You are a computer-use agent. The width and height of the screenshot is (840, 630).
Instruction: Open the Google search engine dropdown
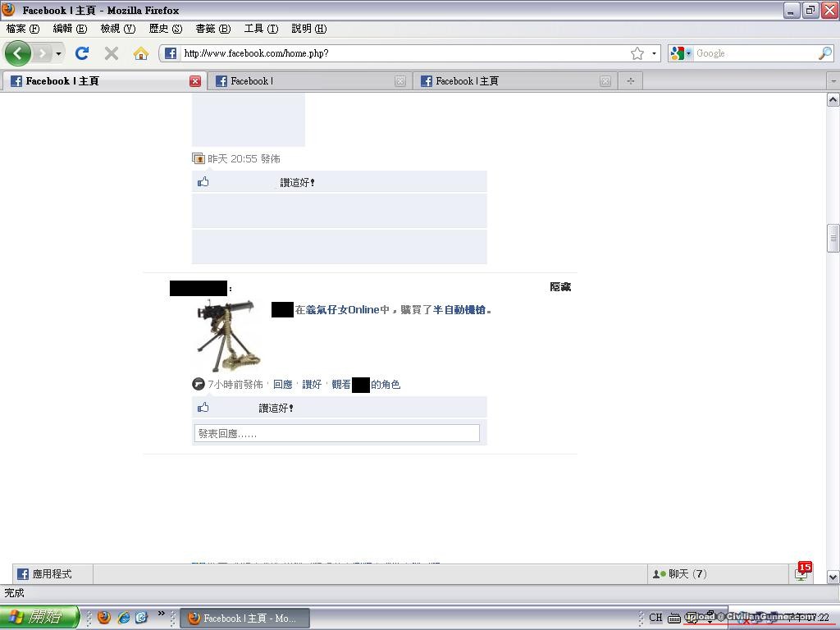click(x=681, y=53)
